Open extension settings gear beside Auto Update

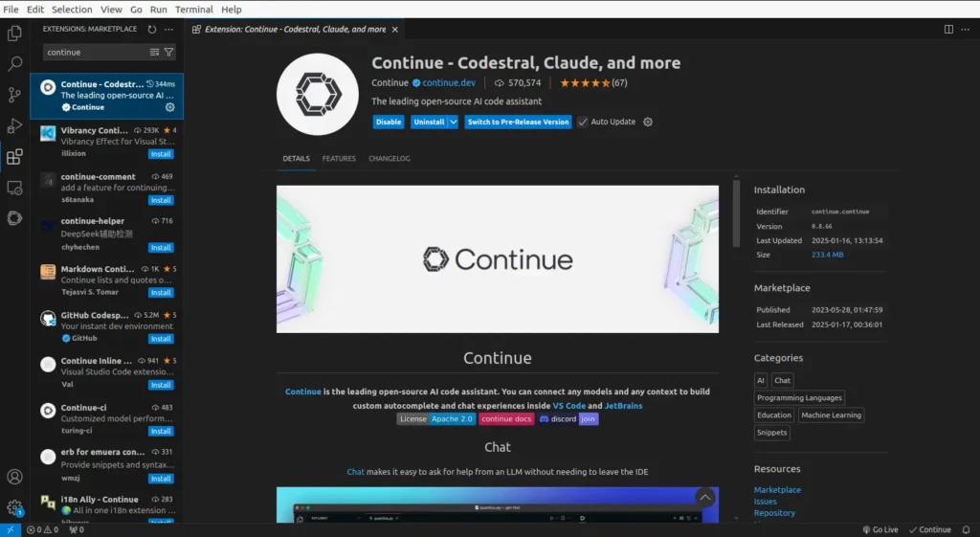point(648,122)
